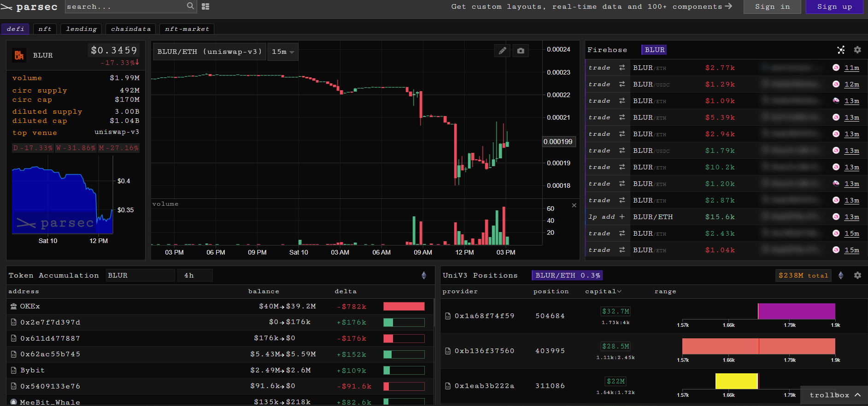Click contract icon for 0x611d477887
Screen dimensions: 868x406
tap(14, 338)
